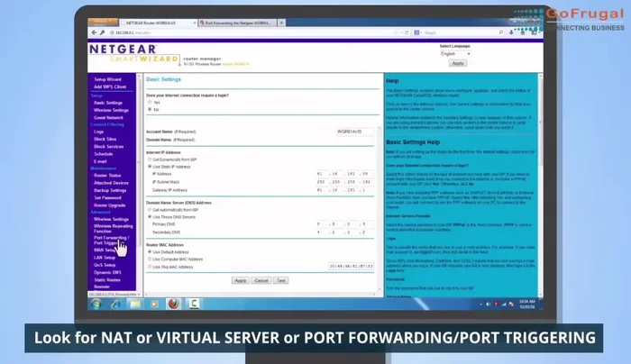Click the downloads arrow in Firefox toolbar
This screenshot has width=631, height=364.
click(x=511, y=32)
